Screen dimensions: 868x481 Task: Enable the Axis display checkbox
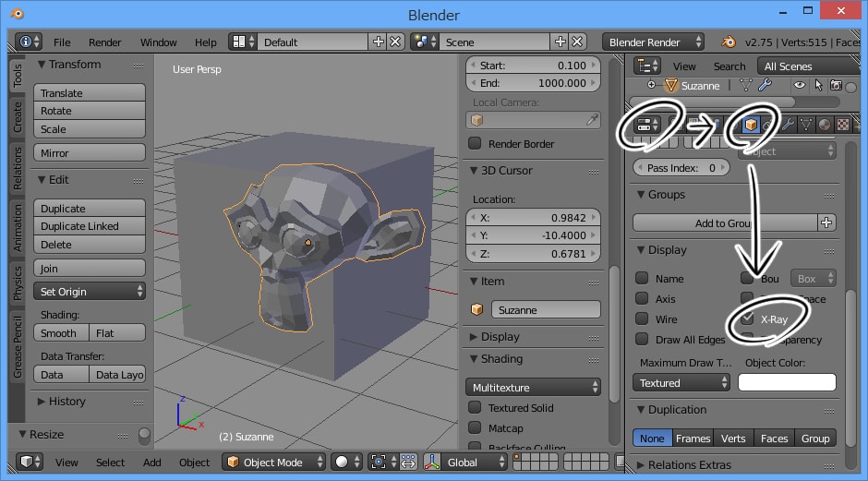642,298
